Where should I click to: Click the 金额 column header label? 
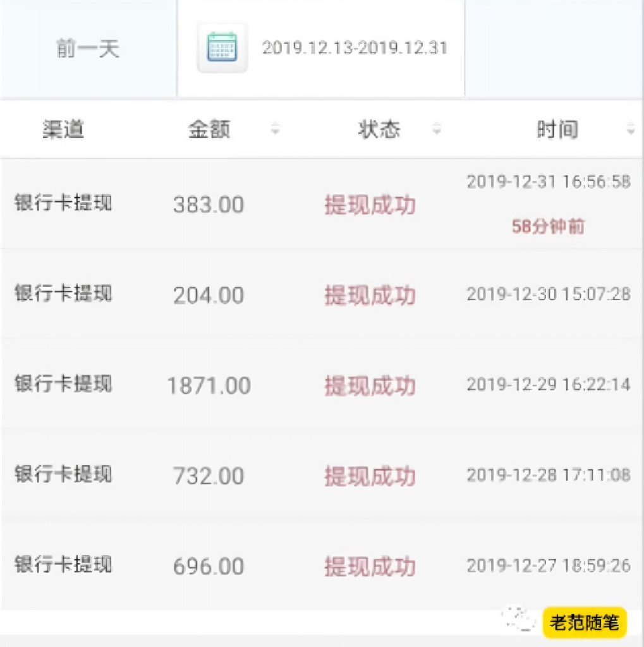(209, 130)
